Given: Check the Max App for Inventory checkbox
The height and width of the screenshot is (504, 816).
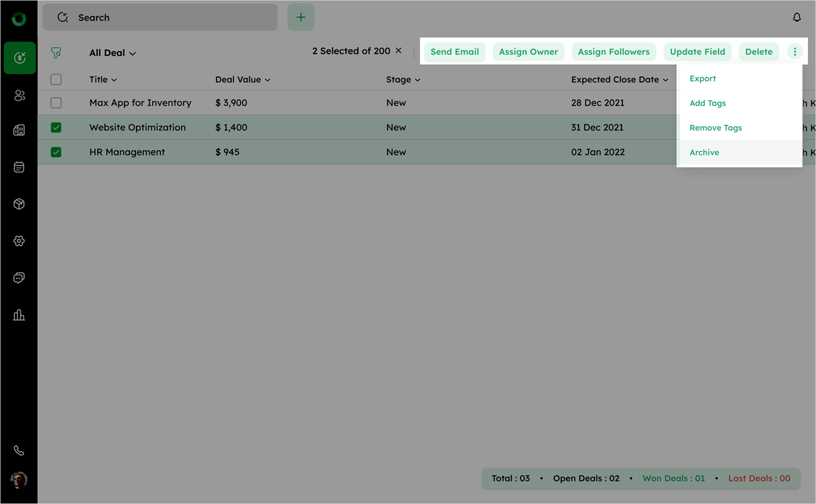Looking at the screenshot, I should point(56,103).
